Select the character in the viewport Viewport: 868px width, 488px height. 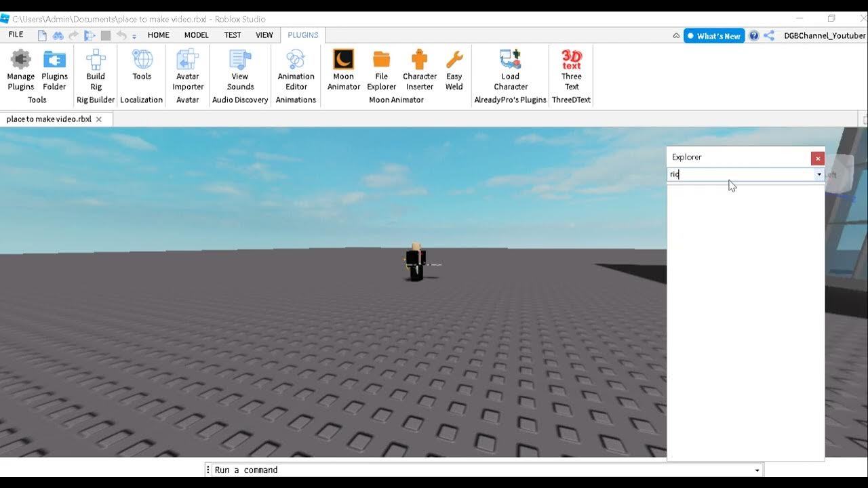415,262
